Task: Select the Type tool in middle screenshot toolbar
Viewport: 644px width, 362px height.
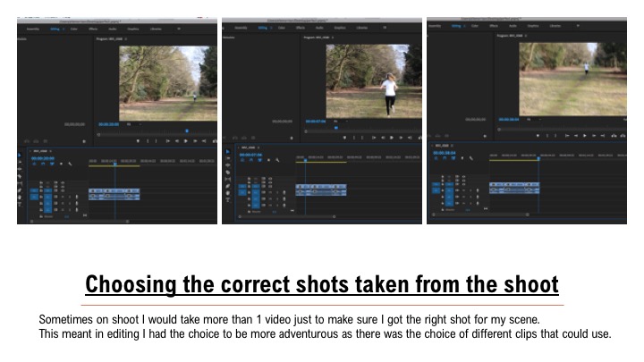Action: (227, 198)
